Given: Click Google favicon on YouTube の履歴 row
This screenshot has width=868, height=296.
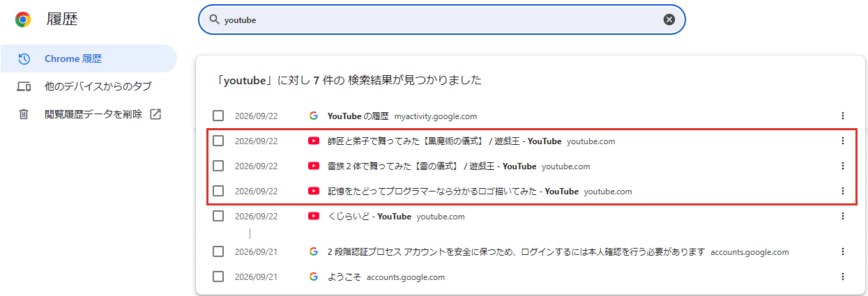Looking at the screenshot, I should [x=314, y=116].
